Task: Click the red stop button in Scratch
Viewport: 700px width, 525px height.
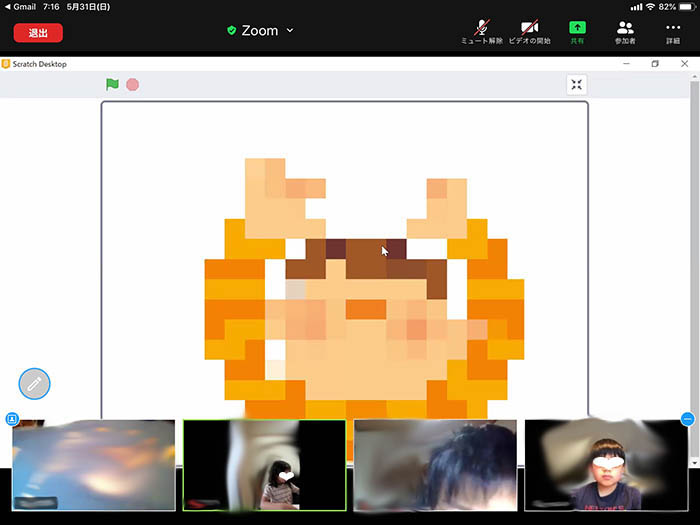Action: coord(133,84)
